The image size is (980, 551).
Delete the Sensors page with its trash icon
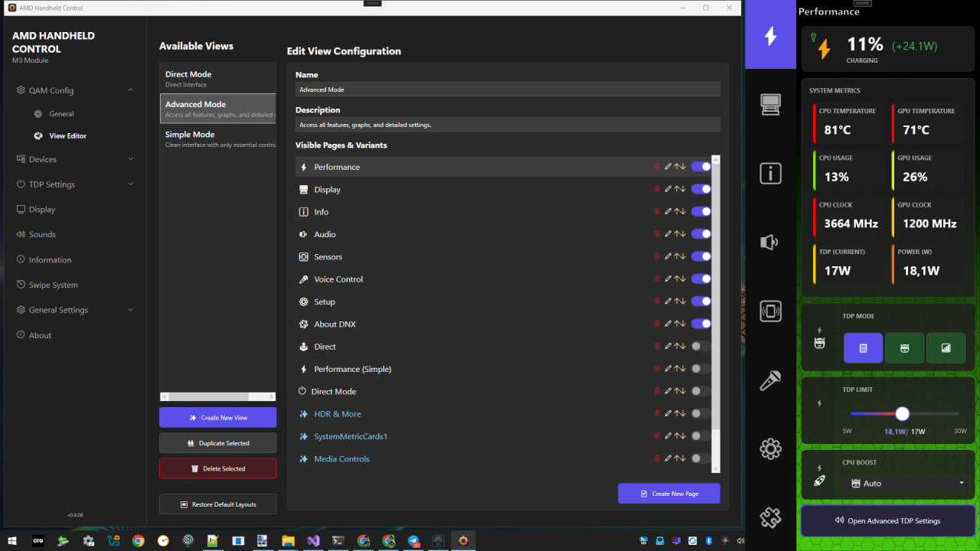point(656,256)
